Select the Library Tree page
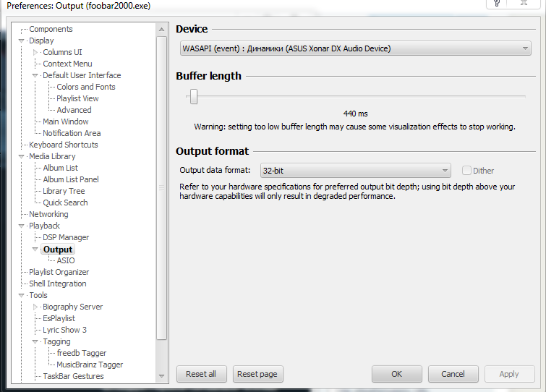 (x=64, y=191)
